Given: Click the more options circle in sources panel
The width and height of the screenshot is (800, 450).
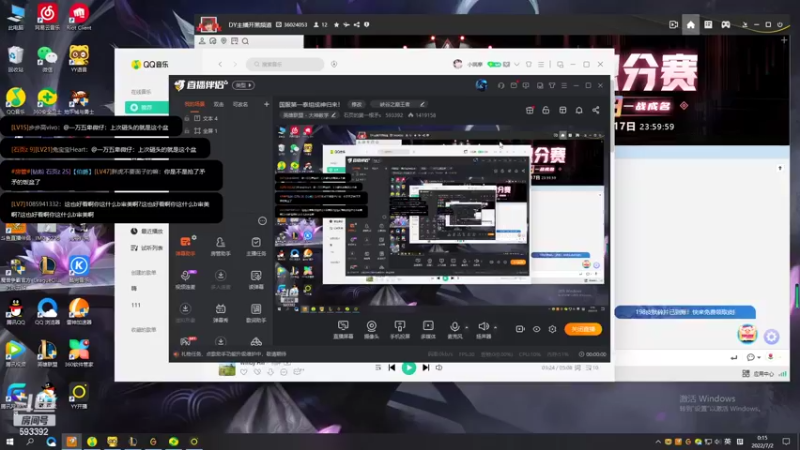Looking at the screenshot, I should 262,221.
